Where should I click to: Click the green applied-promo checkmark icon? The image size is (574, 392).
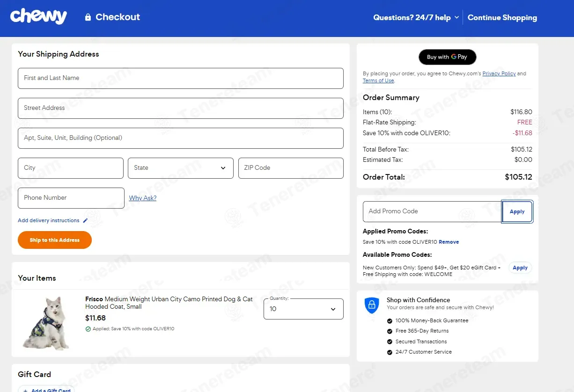(x=88, y=329)
